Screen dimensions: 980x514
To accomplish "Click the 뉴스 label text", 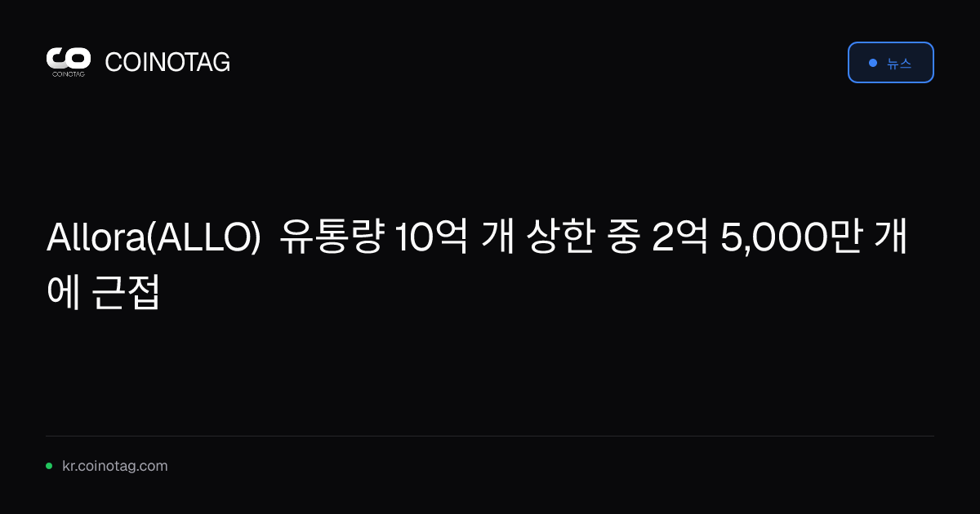I will [x=899, y=63].
